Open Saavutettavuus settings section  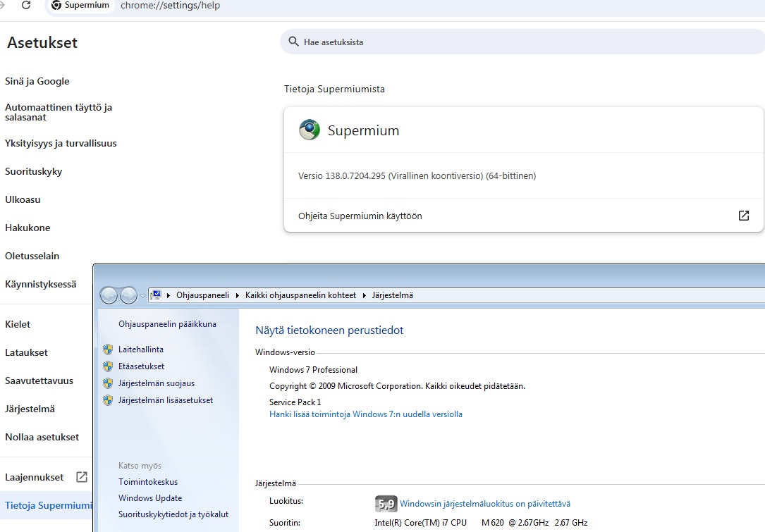(39, 381)
